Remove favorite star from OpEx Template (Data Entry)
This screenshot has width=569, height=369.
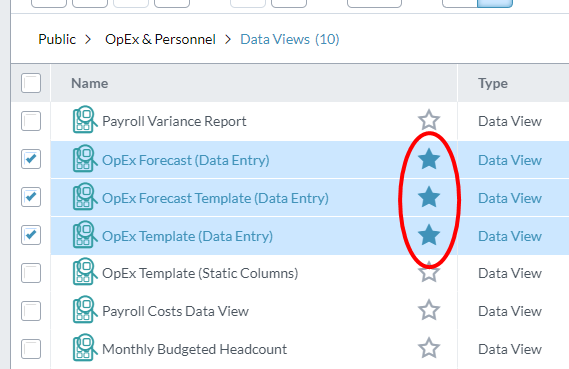click(429, 235)
